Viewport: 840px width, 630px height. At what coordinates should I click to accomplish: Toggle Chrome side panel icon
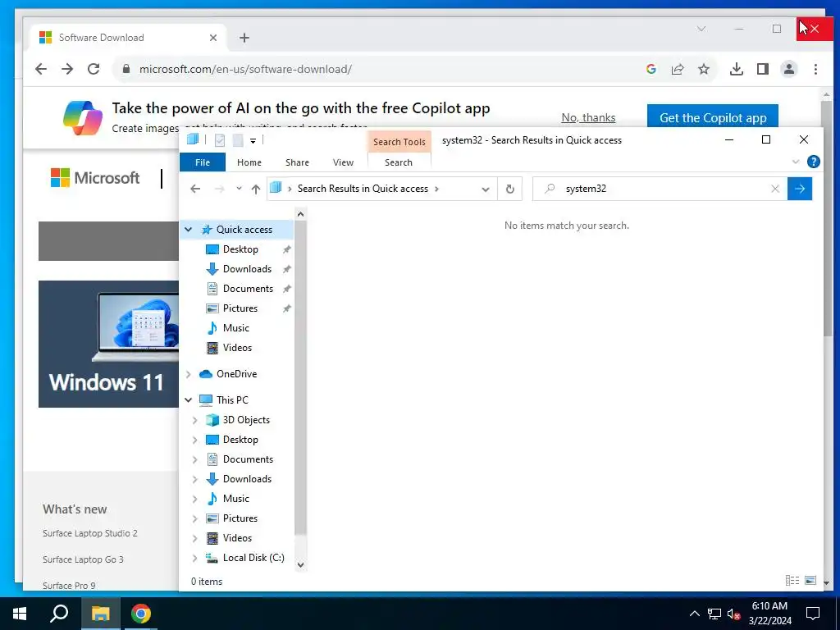[x=763, y=69]
